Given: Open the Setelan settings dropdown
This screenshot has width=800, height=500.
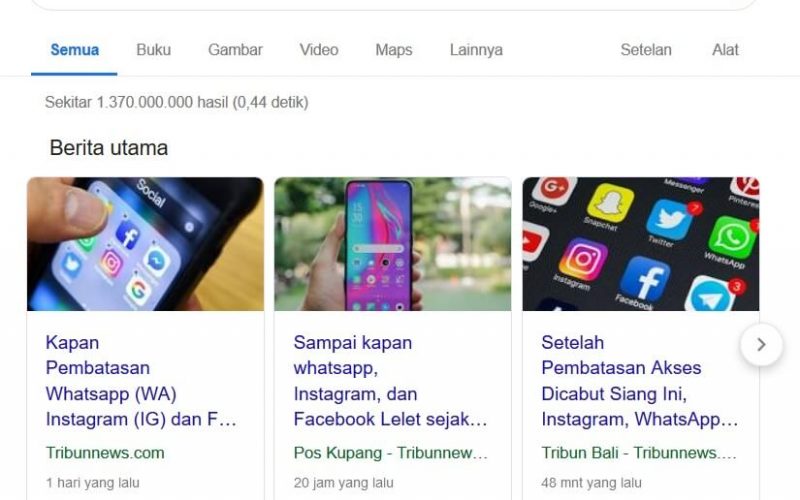Looking at the screenshot, I should point(646,50).
